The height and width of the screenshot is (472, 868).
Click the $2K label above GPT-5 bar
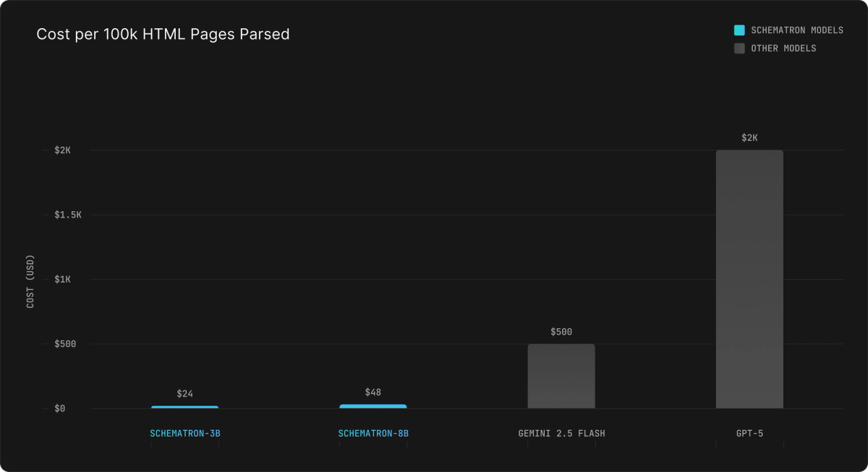click(750, 137)
